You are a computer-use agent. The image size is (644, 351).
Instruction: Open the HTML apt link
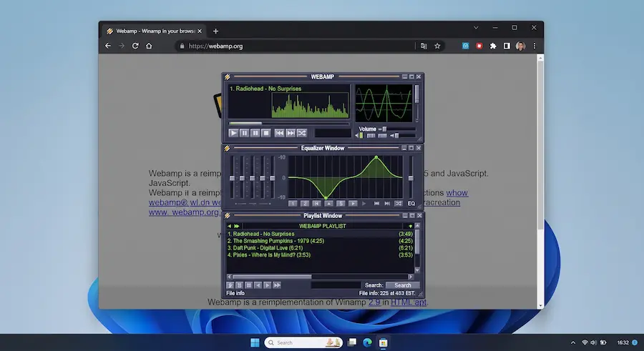click(x=409, y=302)
